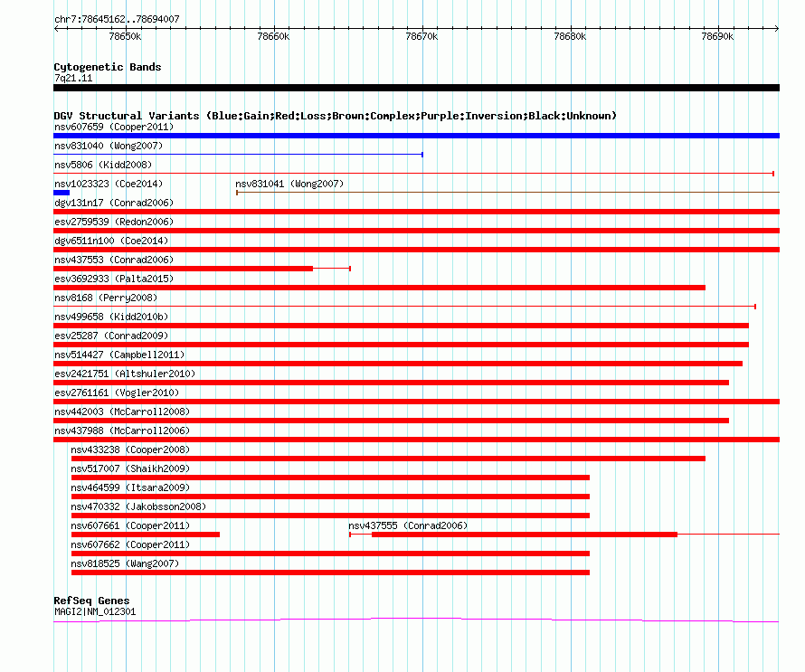This screenshot has height=672, width=805.
Task: Click the esv2421751 (Altshuler2010) variant label
Action: pyautogui.click(x=125, y=374)
